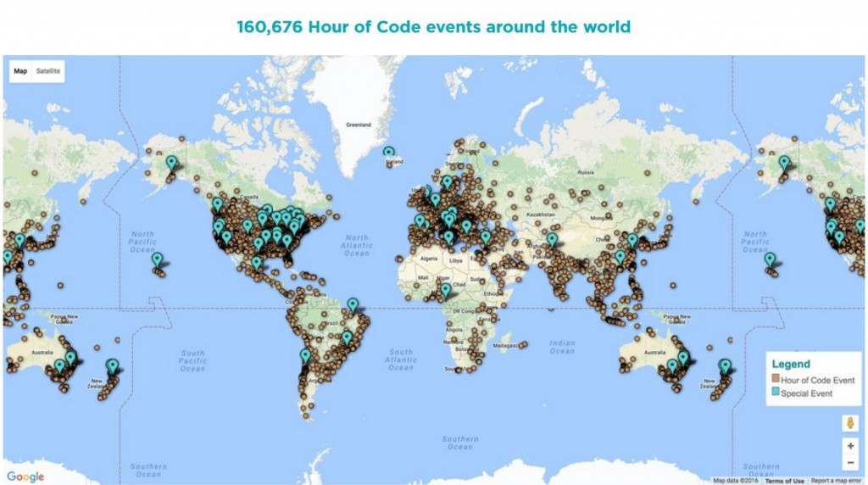Select the Map view tab
The width and height of the screenshot is (868, 485).
pyautogui.click(x=20, y=71)
